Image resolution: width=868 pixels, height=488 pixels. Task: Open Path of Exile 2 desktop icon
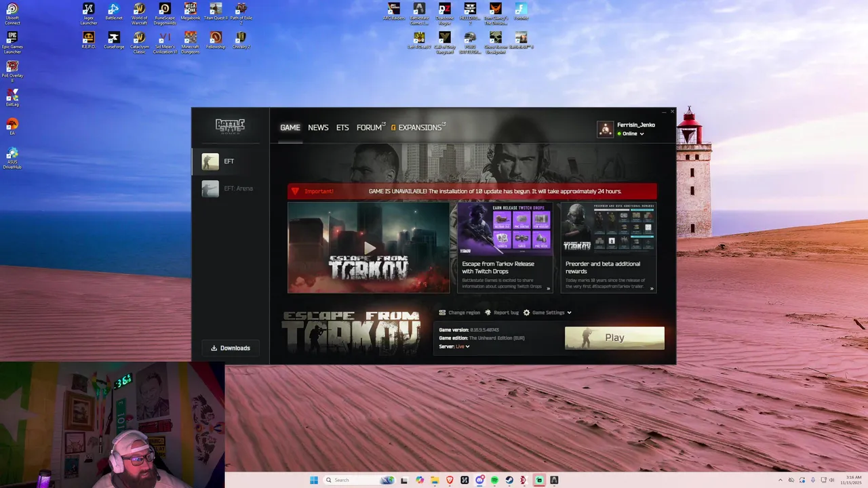coord(241,14)
